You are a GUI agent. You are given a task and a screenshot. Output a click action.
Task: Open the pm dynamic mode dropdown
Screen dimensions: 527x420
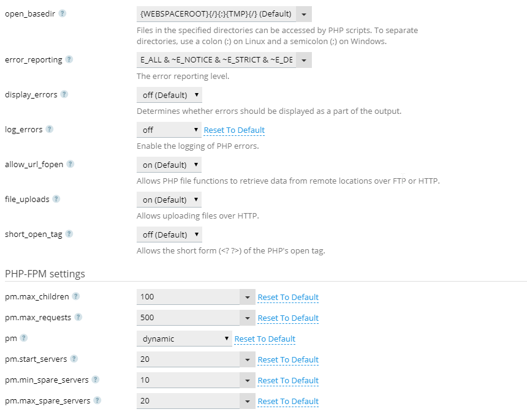184,339
